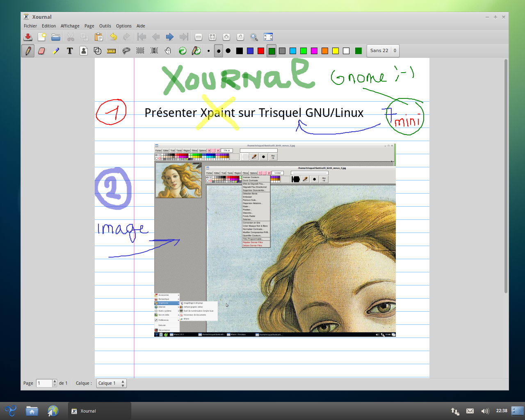
Task: Open a file using the folder icon
Action: click(56, 37)
